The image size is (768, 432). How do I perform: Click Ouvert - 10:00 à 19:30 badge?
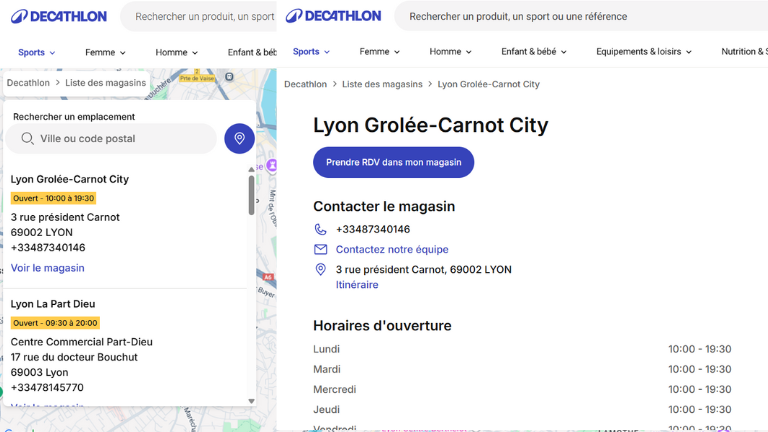coord(53,198)
